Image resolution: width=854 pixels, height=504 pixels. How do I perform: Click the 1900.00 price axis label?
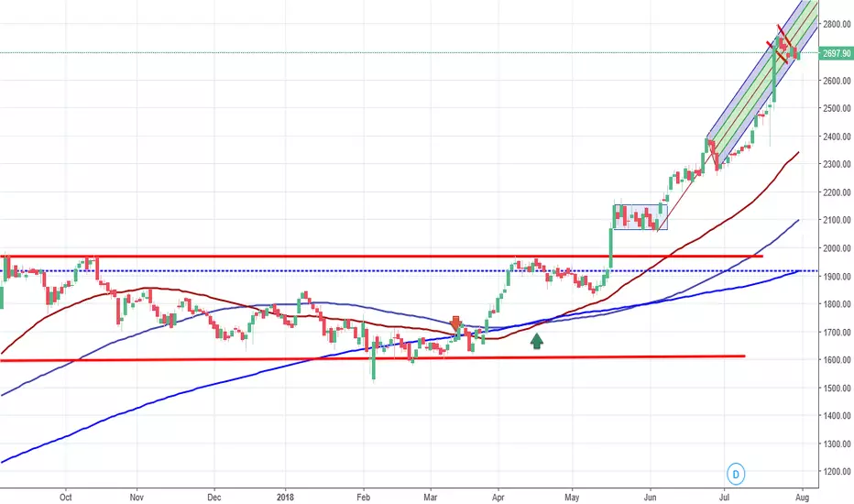(x=837, y=276)
